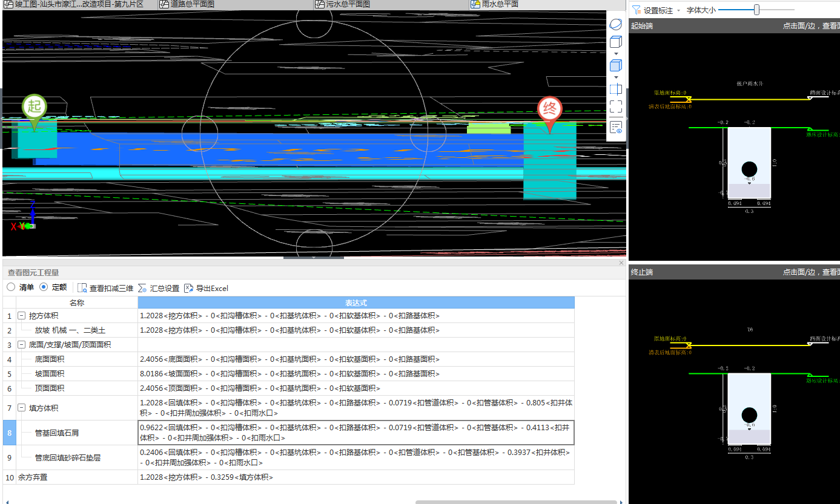The width and height of the screenshot is (840, 504).
Task: Click the 终止端 section preview canvas
Action: click(x=734, y=391)
